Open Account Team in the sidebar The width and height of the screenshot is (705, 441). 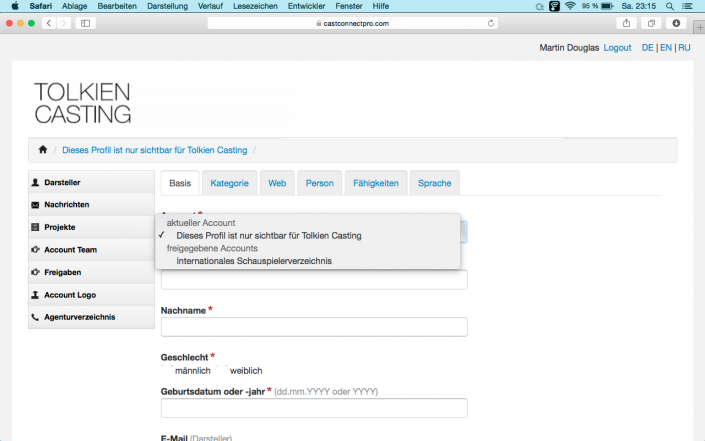[x=92, y=249]
